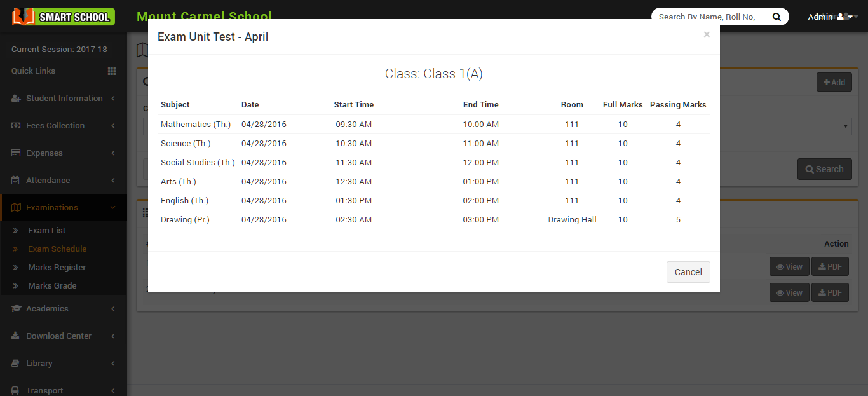The width and height of the screenshot is (868, 396).
Task: Click the 09:30 AM start time
Action: (x=354, y=125)
